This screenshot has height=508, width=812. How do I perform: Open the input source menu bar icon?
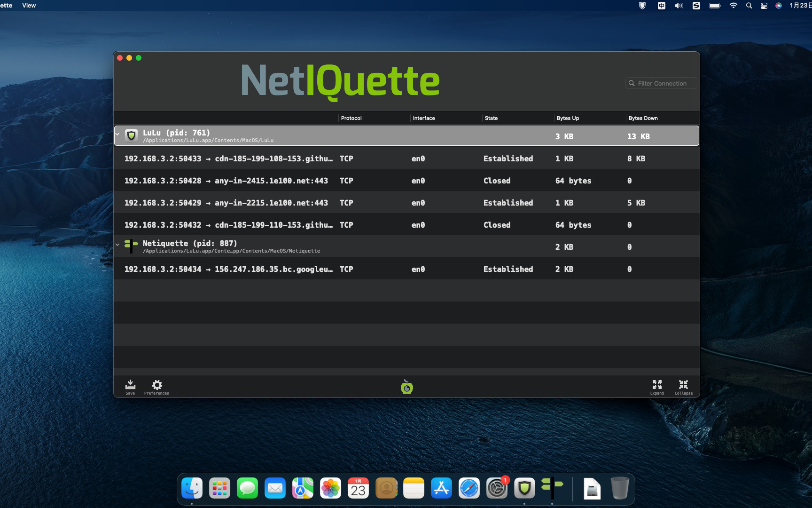[x=661, y=6]
